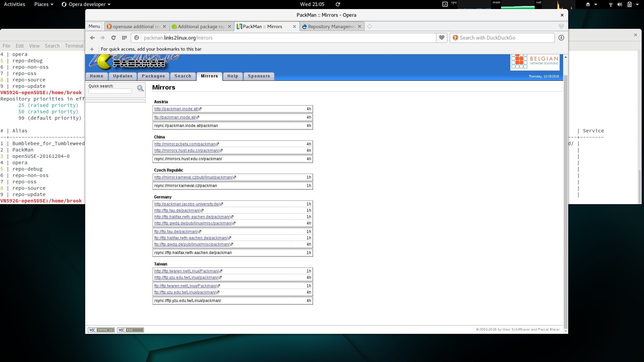
Task: Open the View menu in terminal window
Action: [34, 46]
